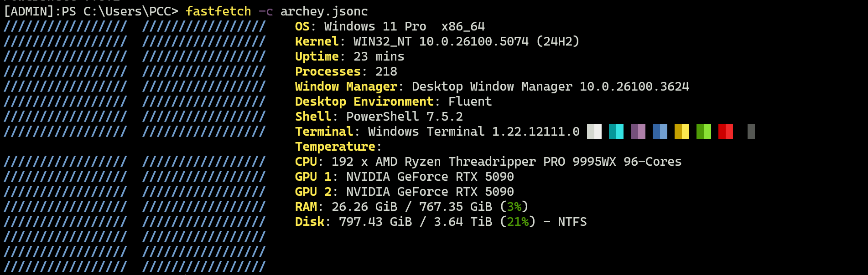Click the cyan color block swatch

coord(616,132)
